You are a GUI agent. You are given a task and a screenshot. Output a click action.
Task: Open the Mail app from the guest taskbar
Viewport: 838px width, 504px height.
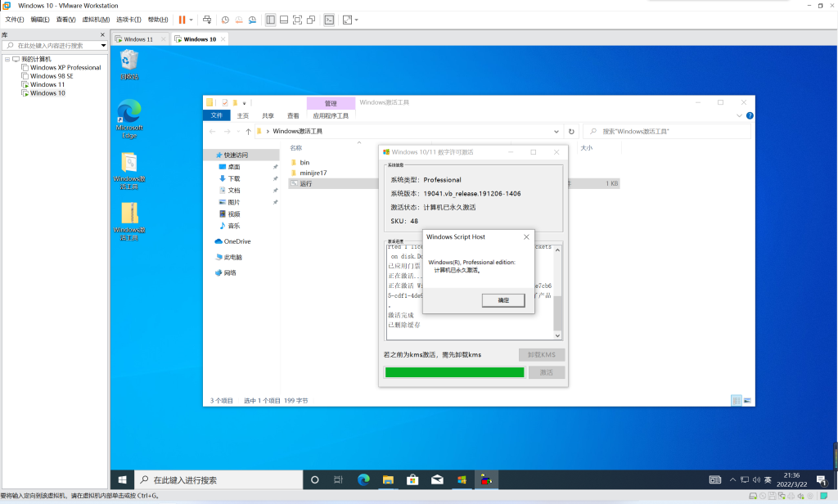click(437, 480)
